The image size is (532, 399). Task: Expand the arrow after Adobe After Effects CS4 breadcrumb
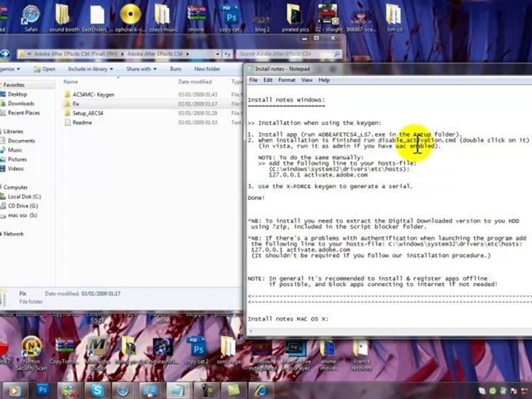188,54
